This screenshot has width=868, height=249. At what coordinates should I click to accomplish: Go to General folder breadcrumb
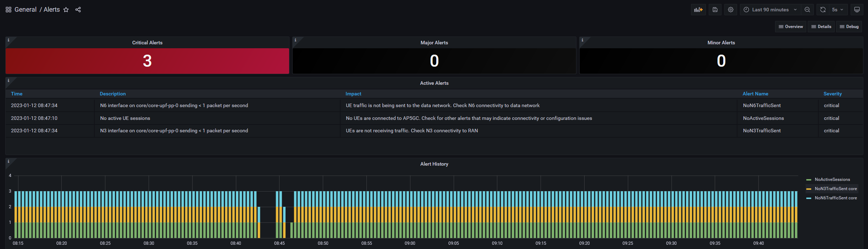(26, 10)
